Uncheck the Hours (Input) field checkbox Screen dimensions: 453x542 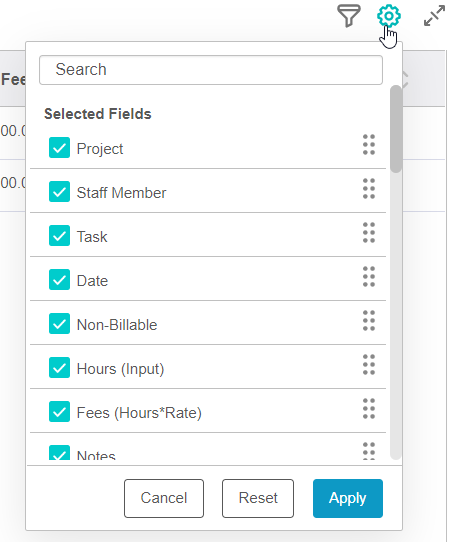[x=59, y=367]
